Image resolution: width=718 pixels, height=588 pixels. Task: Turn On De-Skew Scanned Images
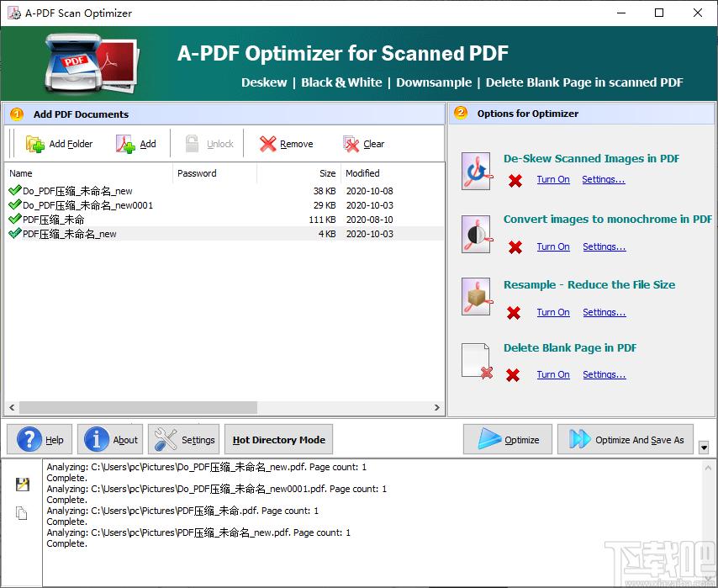(553, 179)
